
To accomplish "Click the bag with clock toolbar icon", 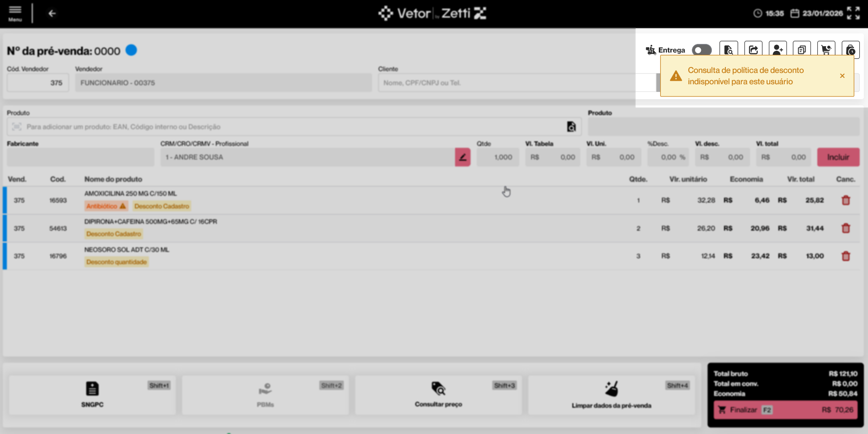I will (x=851, y=49).
